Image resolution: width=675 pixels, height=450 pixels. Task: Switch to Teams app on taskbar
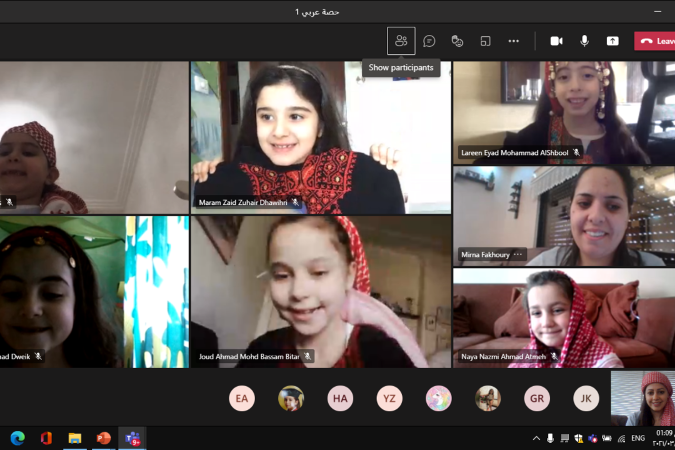click(x=132, y=438)
